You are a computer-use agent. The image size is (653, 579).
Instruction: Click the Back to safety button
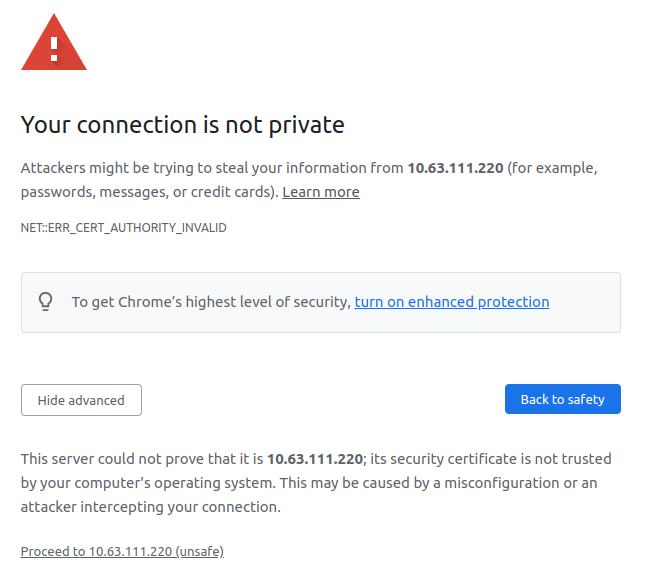click(562, 400)
